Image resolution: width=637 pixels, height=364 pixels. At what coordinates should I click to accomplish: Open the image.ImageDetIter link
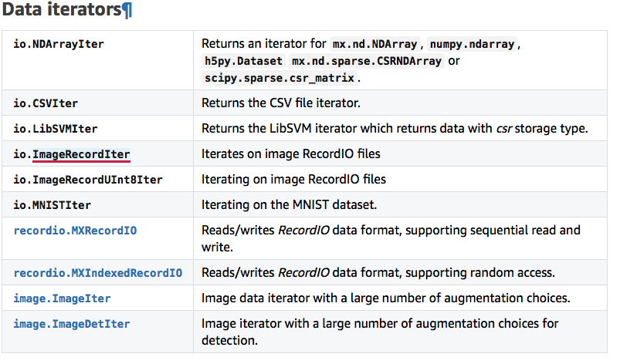point(71,324)
